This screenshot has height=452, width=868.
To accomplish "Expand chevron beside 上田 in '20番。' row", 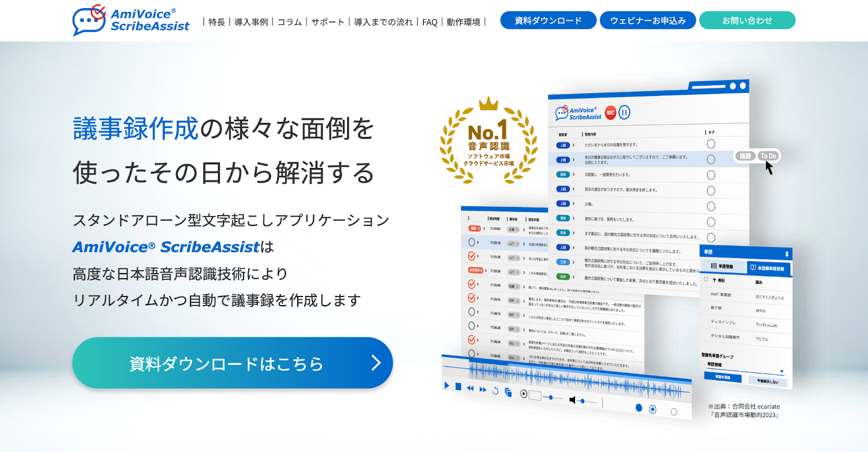I will point(573,204).
